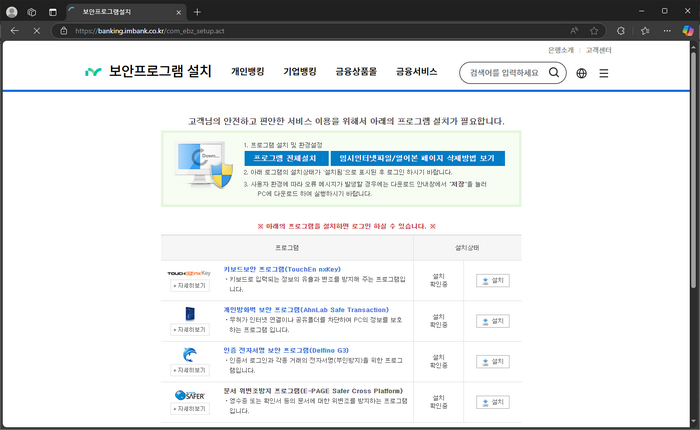Open the language globe icon
This screenshot has width=700, height=430.
coord(581,73)
